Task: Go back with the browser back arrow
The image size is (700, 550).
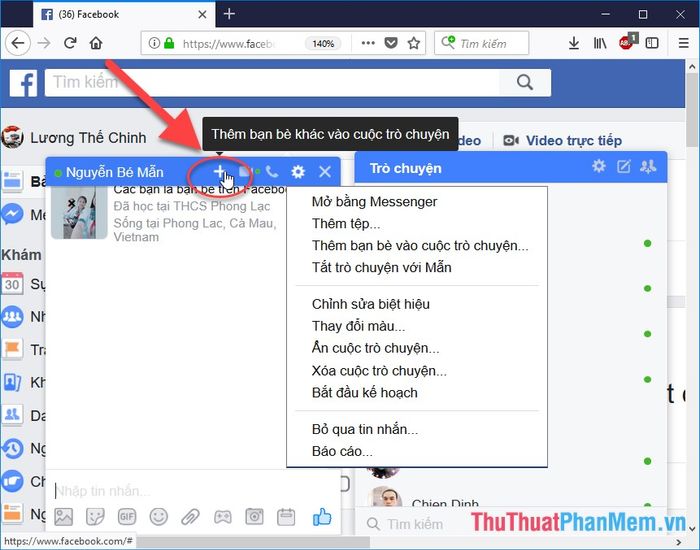Action: [18, 43]
